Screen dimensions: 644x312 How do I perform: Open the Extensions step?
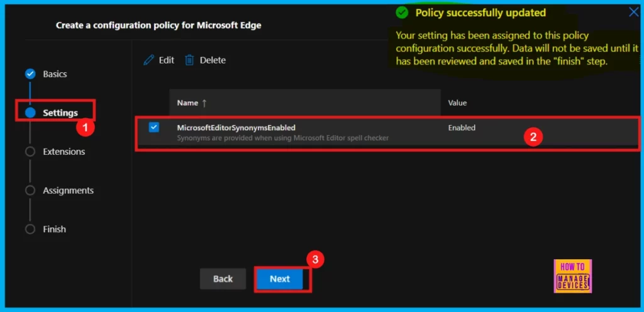tap(64, 152)
